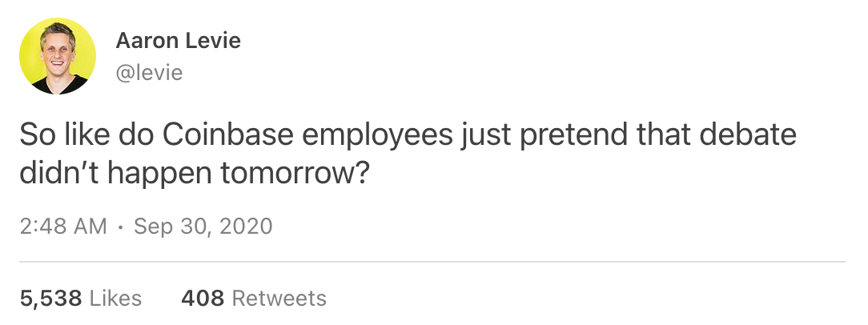Viewport: 868px width, 325px height.
Task: Click the Sep 30, 2020 date
Action: point(203,227)
